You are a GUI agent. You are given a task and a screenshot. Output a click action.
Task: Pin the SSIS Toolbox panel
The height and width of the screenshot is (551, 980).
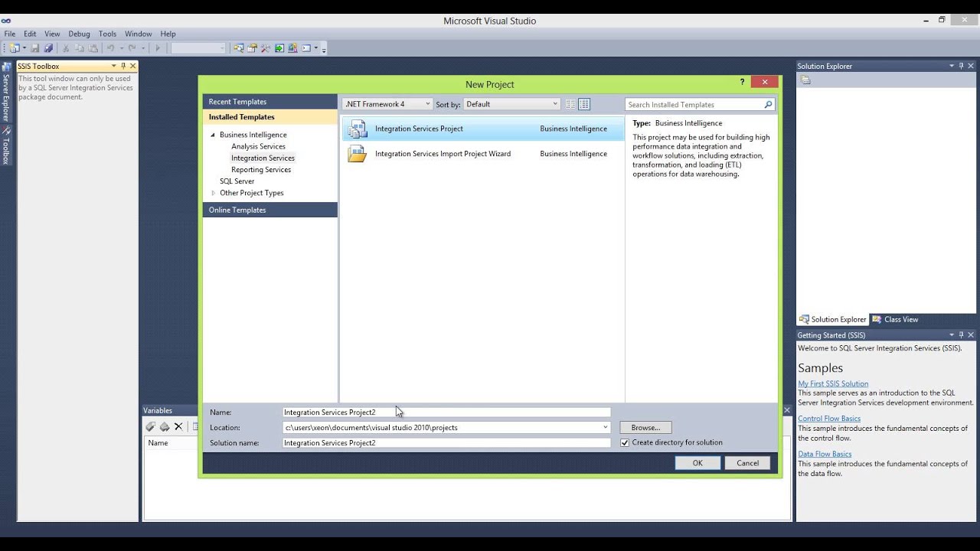[x=122, y=66]
